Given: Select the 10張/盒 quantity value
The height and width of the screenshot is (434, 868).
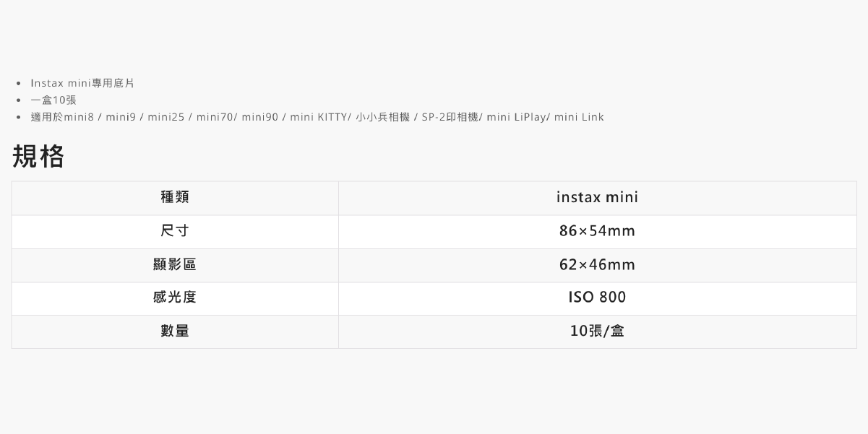Looking at the screenshot, I should coord(597,331).
